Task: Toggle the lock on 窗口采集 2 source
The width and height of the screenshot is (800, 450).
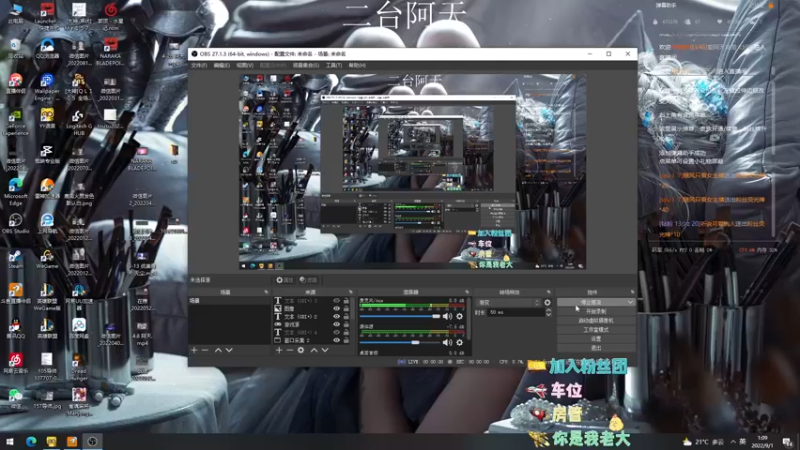Action: click(346, 340)
